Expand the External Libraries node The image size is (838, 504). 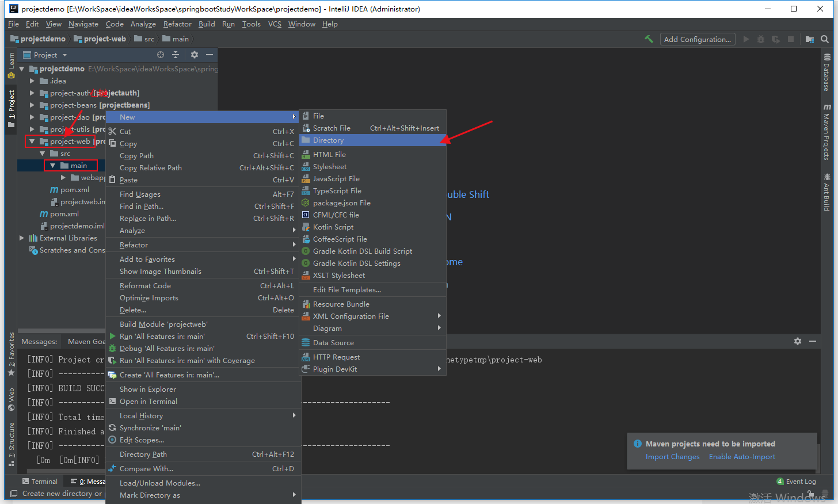pyautogui.click(x=22, y=238)
